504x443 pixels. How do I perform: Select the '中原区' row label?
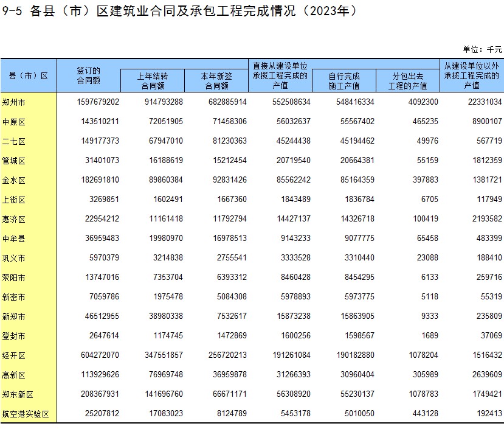click(14, 122)
